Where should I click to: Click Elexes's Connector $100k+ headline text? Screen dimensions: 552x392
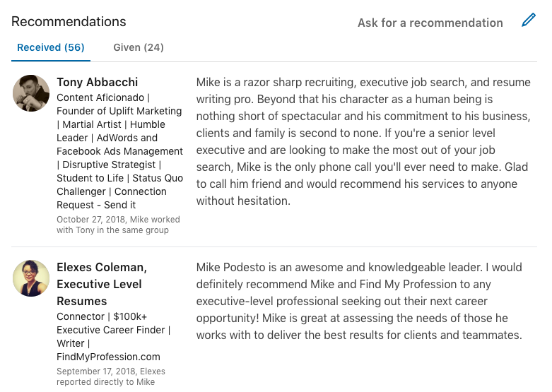113,337
